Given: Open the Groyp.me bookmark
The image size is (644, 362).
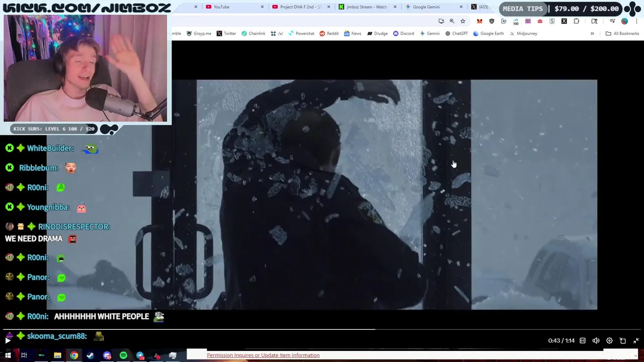Looking at the screenshot, I should 199,34.
